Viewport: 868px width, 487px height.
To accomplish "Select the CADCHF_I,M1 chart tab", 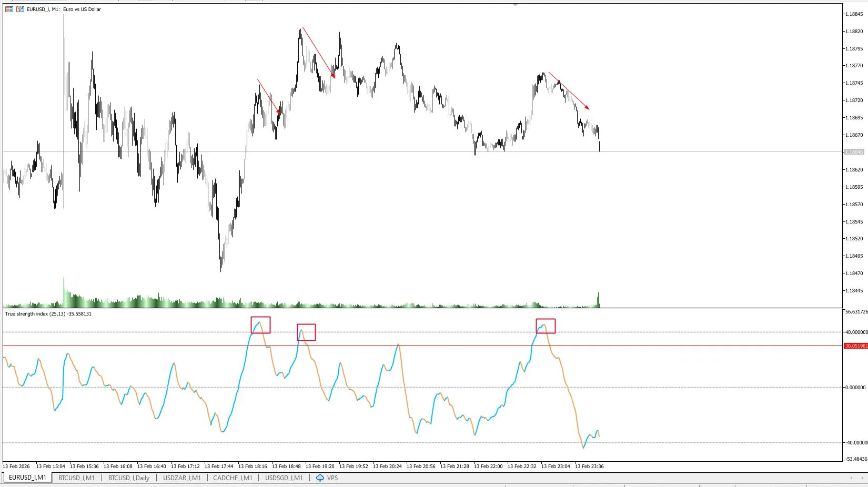I will coord(233,478).
